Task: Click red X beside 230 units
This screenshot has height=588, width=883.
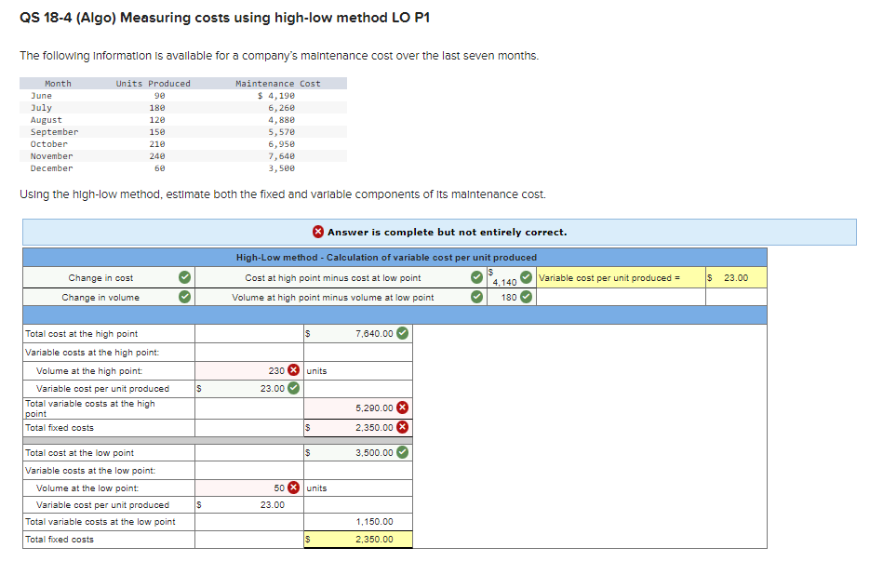Action: pyautogui.click(x=293, y=370)
